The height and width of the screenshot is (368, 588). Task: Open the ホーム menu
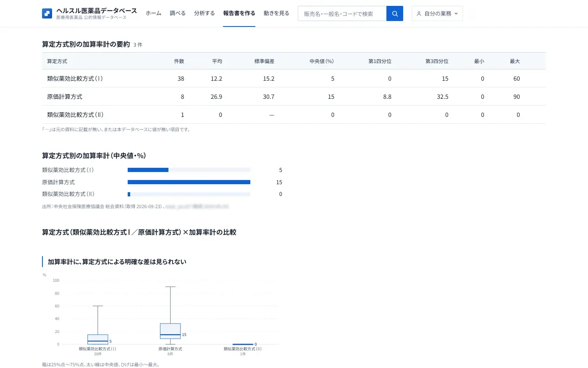153,13
